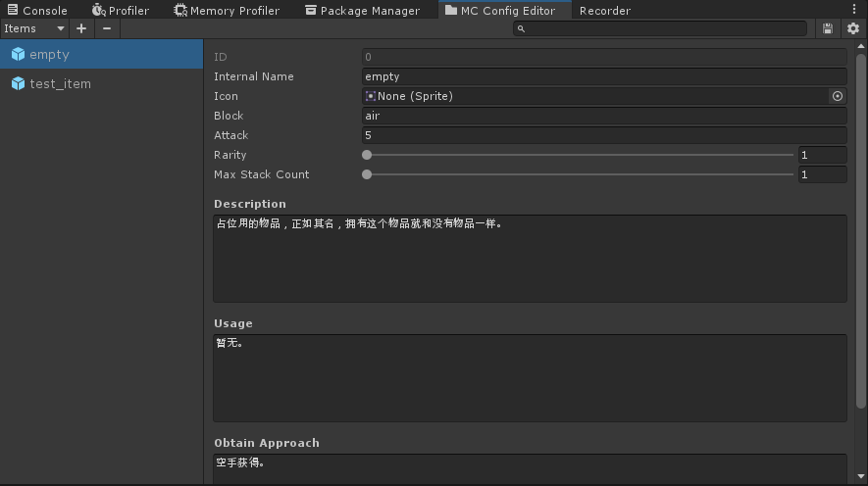Click the scrollbar up arrow
868x486 pixels.
pyautogui.click(x=860, y=46)
